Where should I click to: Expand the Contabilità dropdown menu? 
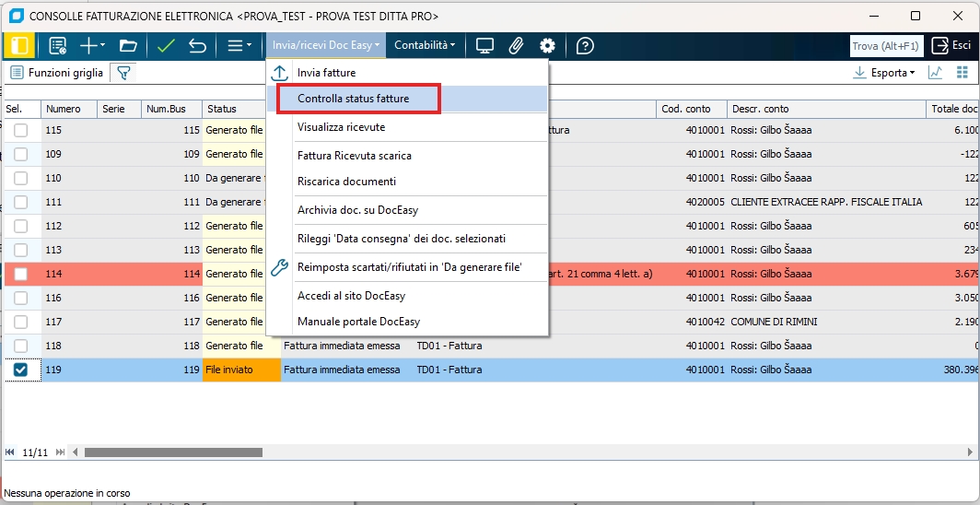pos(425,45)
